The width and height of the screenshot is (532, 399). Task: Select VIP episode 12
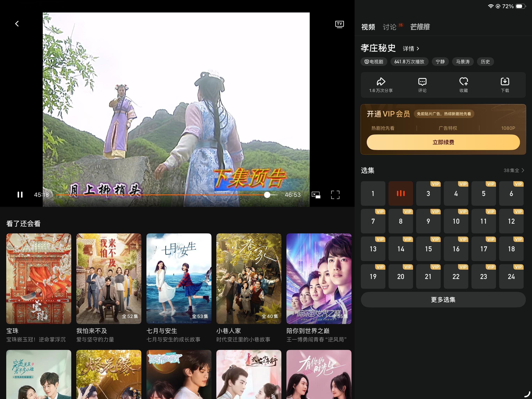511,221
